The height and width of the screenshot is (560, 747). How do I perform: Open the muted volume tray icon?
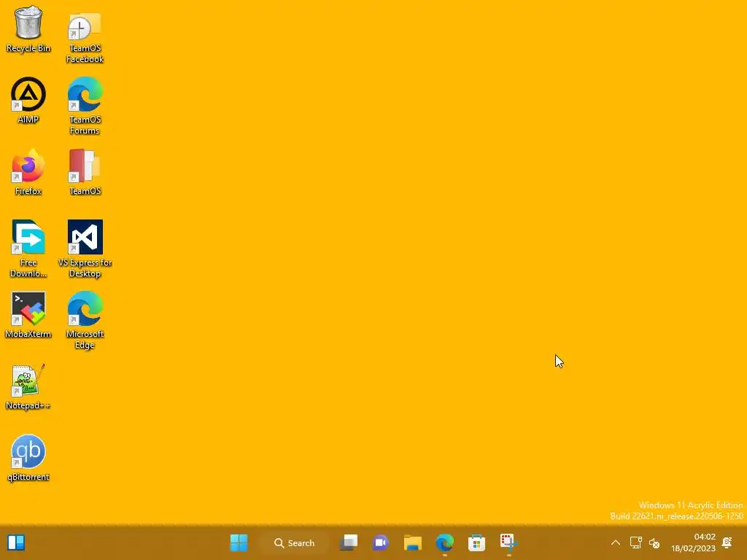pos(654,542)
